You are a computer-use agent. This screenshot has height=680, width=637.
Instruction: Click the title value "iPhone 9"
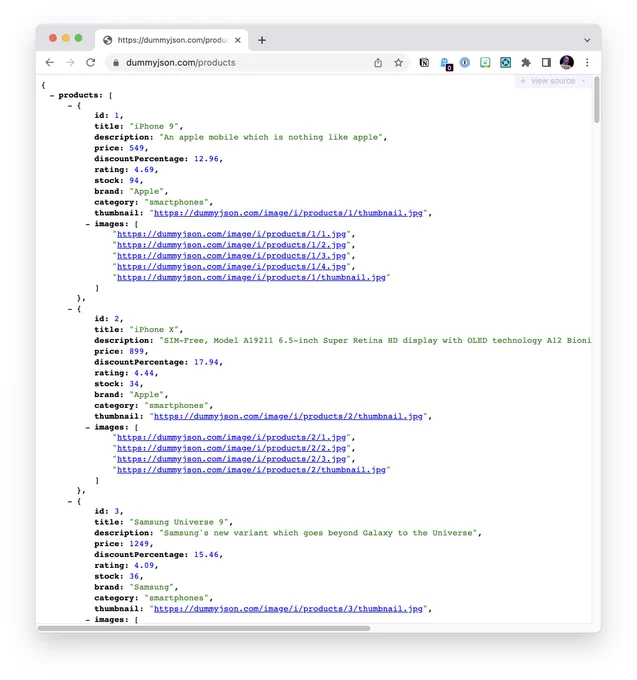[154, 127]
